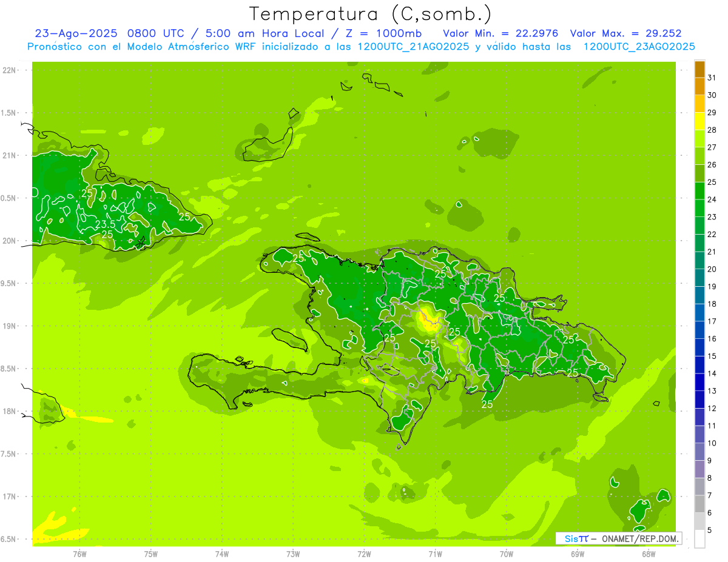Click the '22N' latitude label
728x562 pixels.
8,70
